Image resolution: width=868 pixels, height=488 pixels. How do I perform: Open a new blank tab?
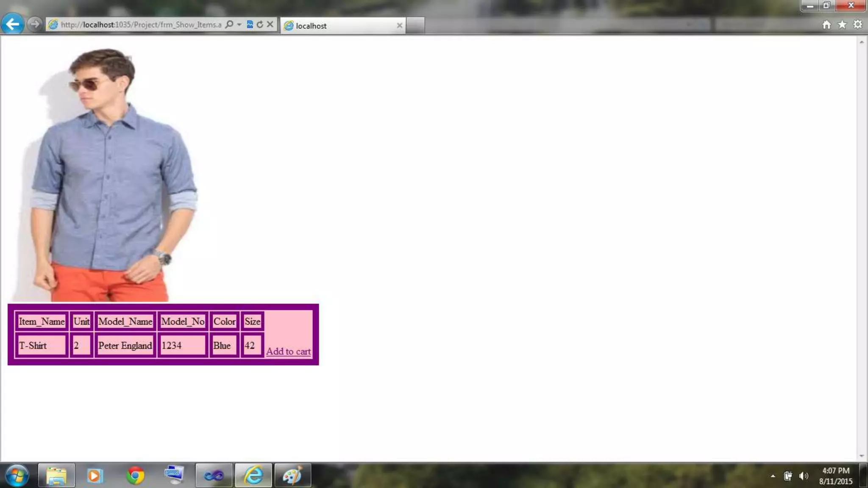415,25
